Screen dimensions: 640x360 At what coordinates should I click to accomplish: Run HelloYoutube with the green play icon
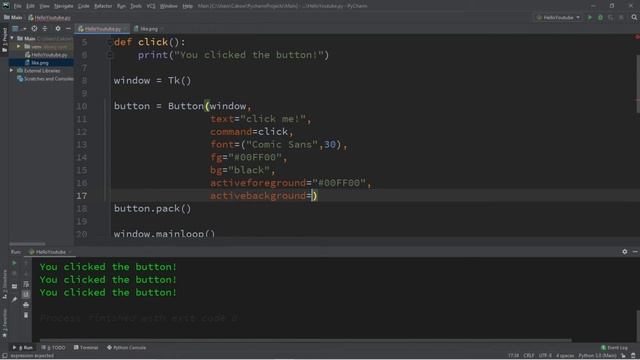(x=589, y=18)
